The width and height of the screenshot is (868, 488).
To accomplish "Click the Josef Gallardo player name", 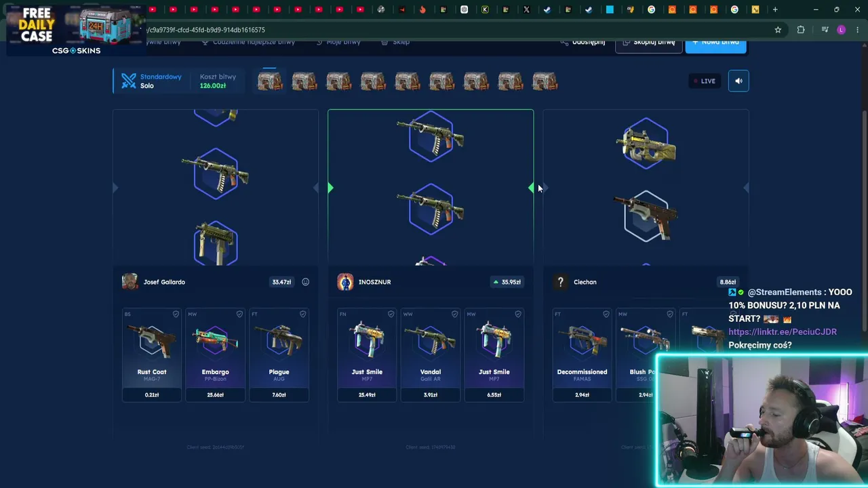I will click(164, 282).
